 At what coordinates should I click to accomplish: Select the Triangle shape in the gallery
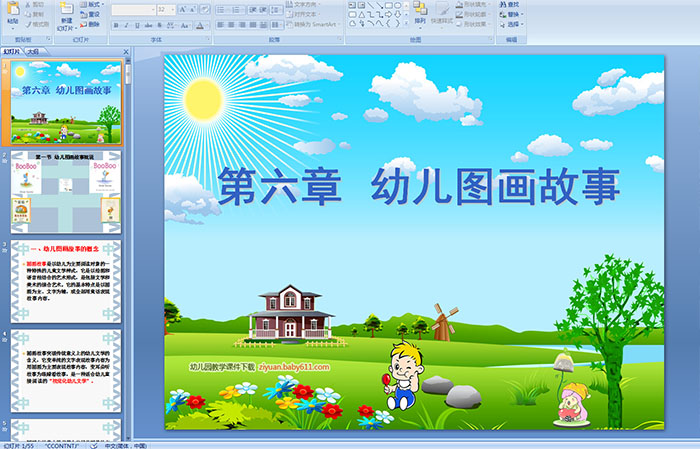point(361,15)
